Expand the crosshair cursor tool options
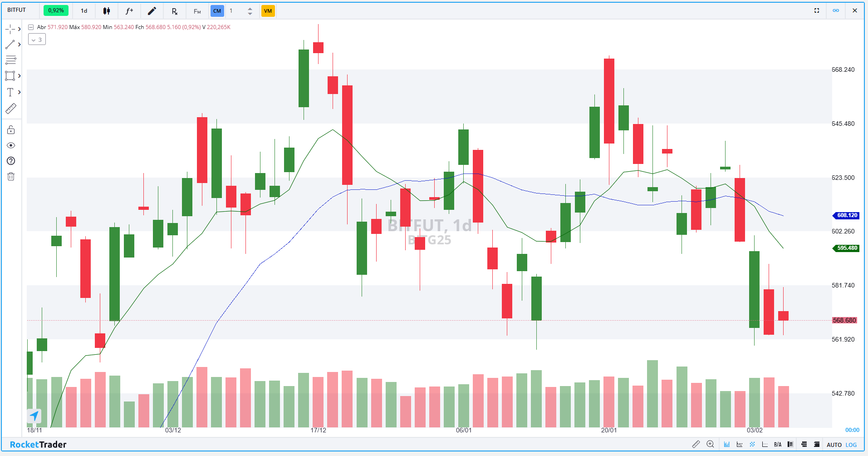 [x=19, y=29]
